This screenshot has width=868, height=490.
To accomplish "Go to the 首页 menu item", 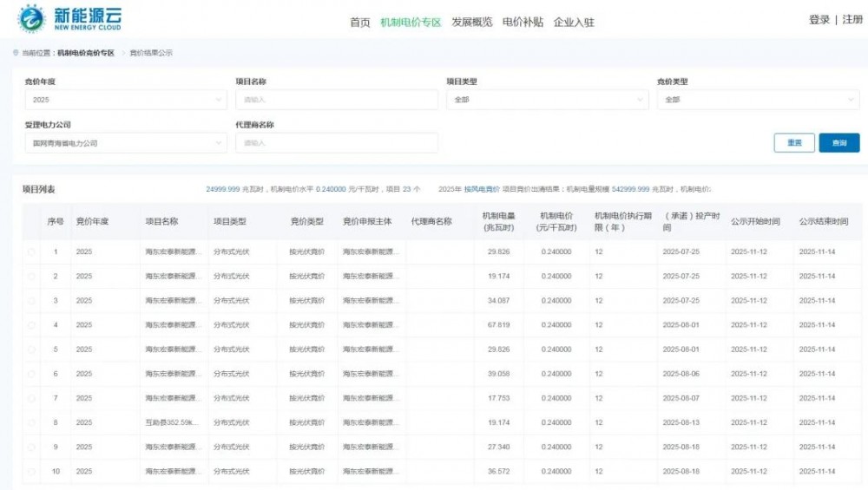I will pyautogui.click(x=359, y=23).
